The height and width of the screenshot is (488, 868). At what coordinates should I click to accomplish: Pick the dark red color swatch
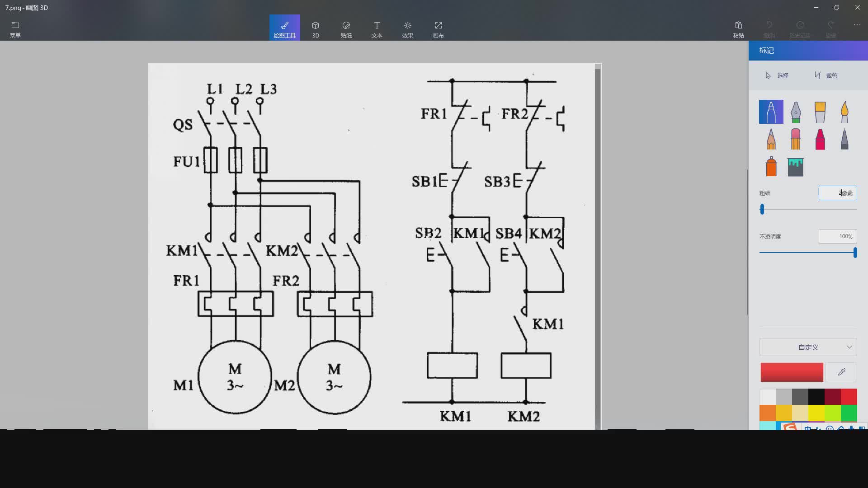833,397
